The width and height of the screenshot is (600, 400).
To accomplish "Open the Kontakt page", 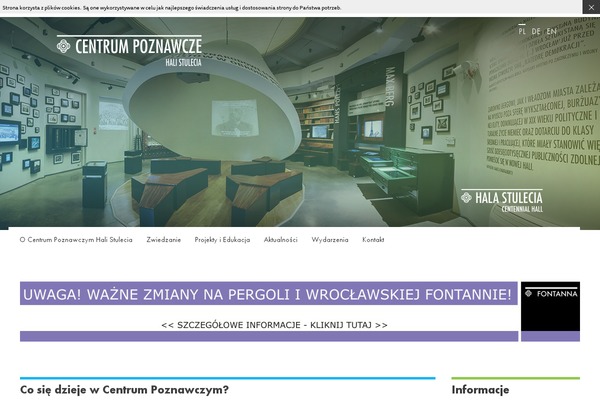I will coord(373,240).
